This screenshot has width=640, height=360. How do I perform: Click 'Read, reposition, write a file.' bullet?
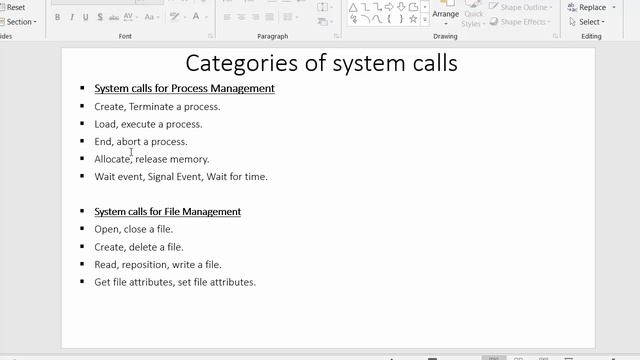(158, 264)
